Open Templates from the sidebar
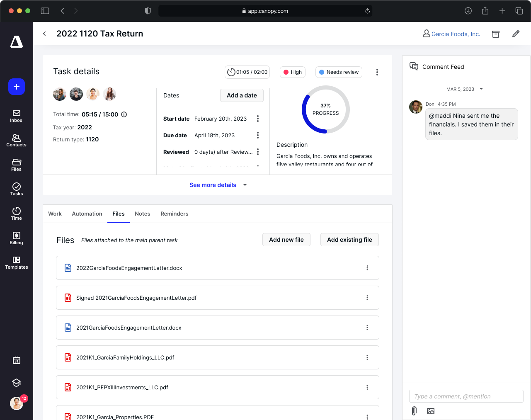The width and height of the screenshot is (531, 420). point(16,263)
